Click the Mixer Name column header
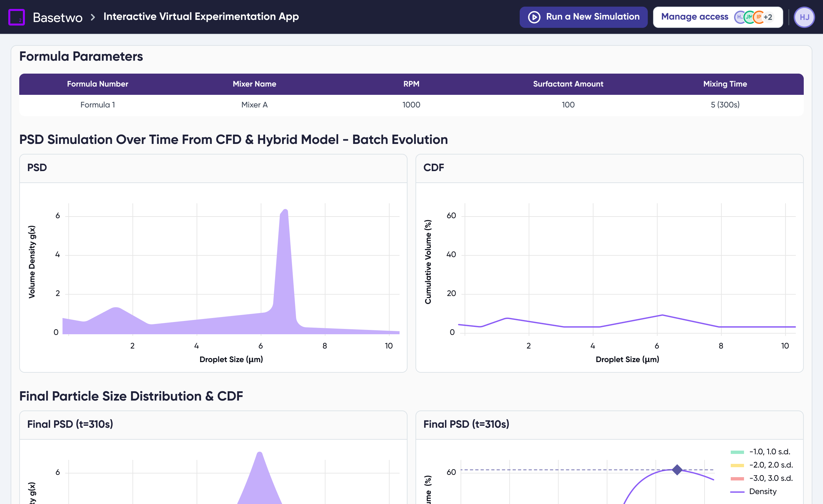 coord(255,84)
